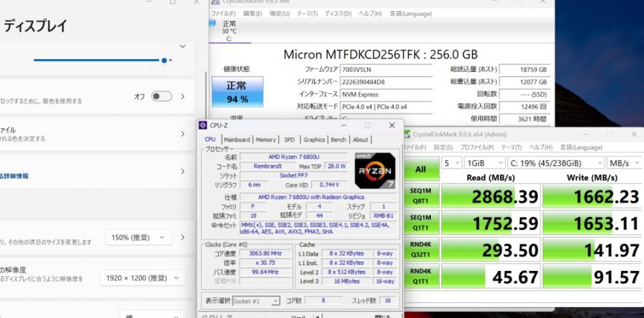Screen dimensions: 644x318
Task: Click the 293.50 read result cell
Action: tap(491, 249)
